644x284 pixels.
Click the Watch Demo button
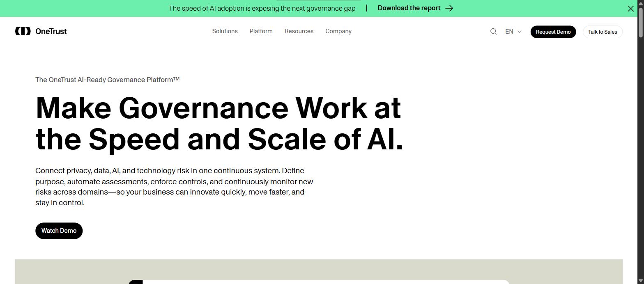coord(59,231)
